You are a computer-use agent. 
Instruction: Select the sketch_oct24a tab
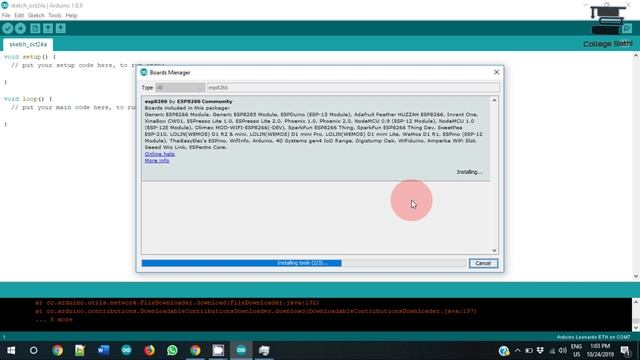(x=28, y=44)
